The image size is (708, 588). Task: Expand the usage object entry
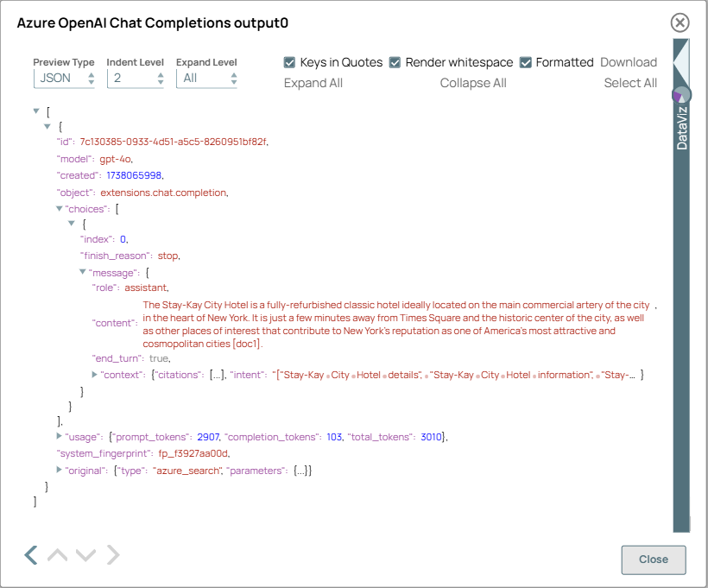[x=58, y=436]
